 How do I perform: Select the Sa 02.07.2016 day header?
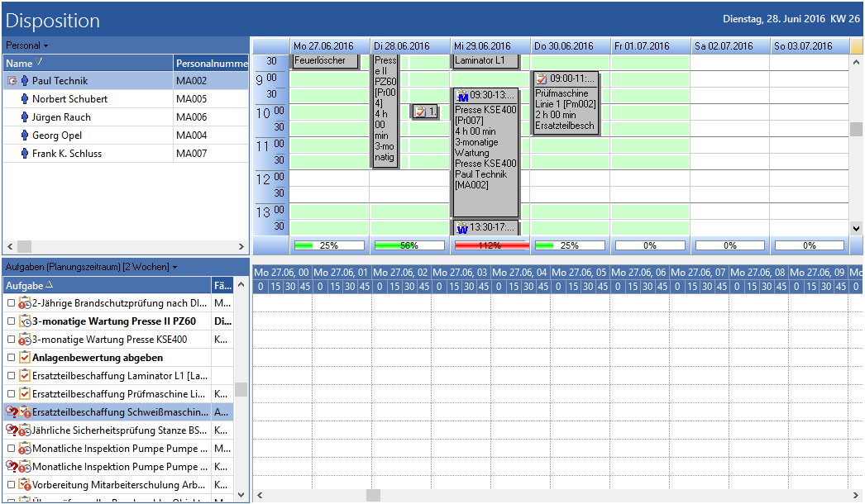730,45
